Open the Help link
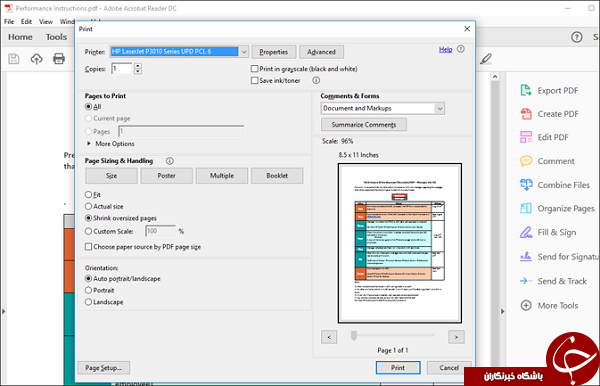This screenshot has width=600, height=386. click(x=445, y=49)
